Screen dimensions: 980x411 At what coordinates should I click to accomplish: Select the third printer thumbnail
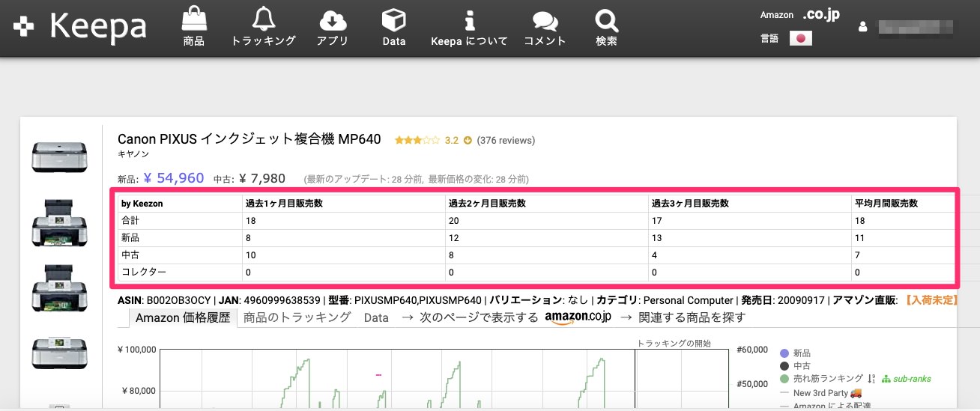point(60,287)
